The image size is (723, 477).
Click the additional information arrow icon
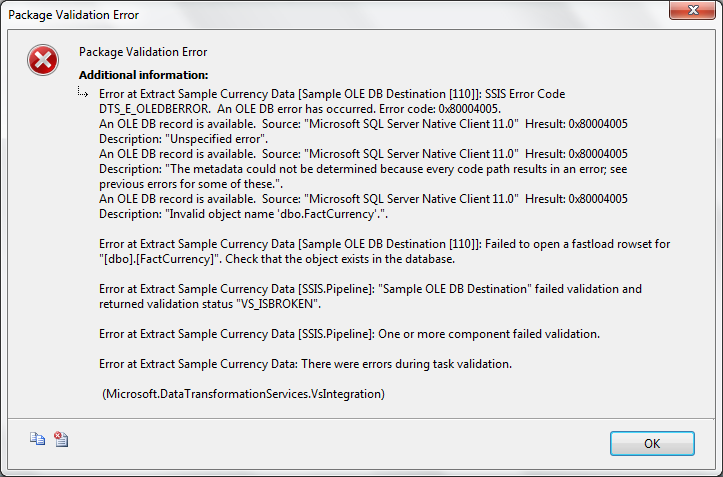tap(83, 92)
